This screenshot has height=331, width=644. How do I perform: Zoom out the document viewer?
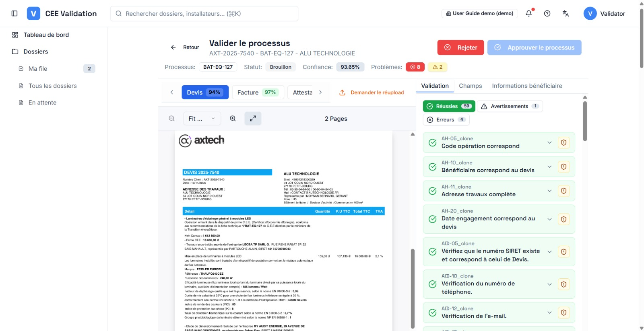[172, 119]
